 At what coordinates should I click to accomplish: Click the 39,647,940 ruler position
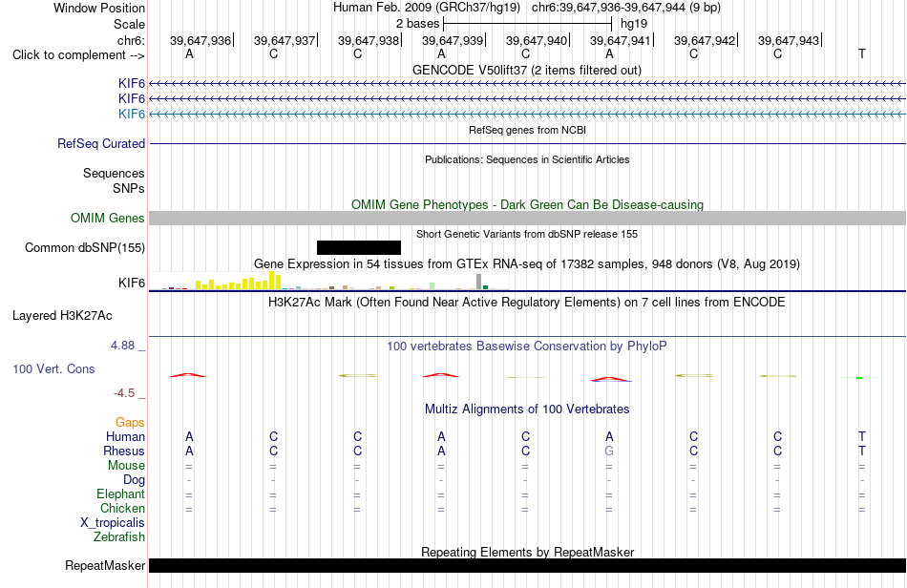coord(537,40)
